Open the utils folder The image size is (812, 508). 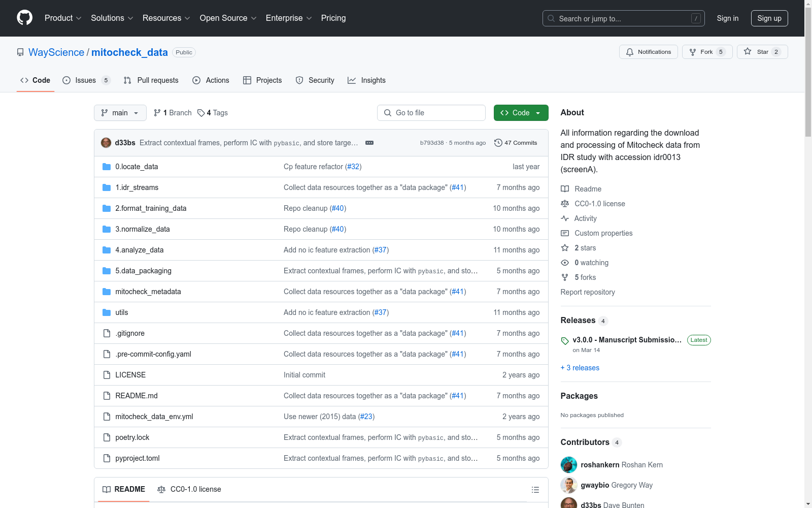(122, 312)
